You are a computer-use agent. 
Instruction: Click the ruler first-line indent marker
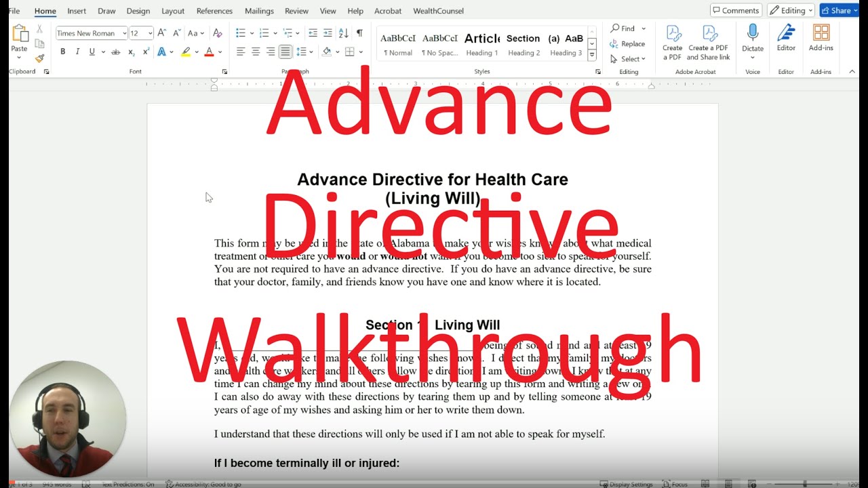click(x=214, y=81)
